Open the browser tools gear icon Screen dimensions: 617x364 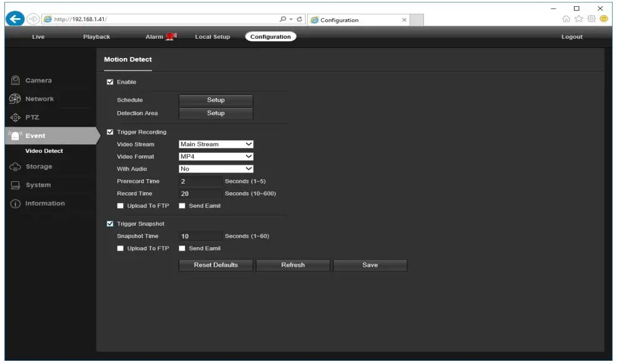[x=591, y=19]
